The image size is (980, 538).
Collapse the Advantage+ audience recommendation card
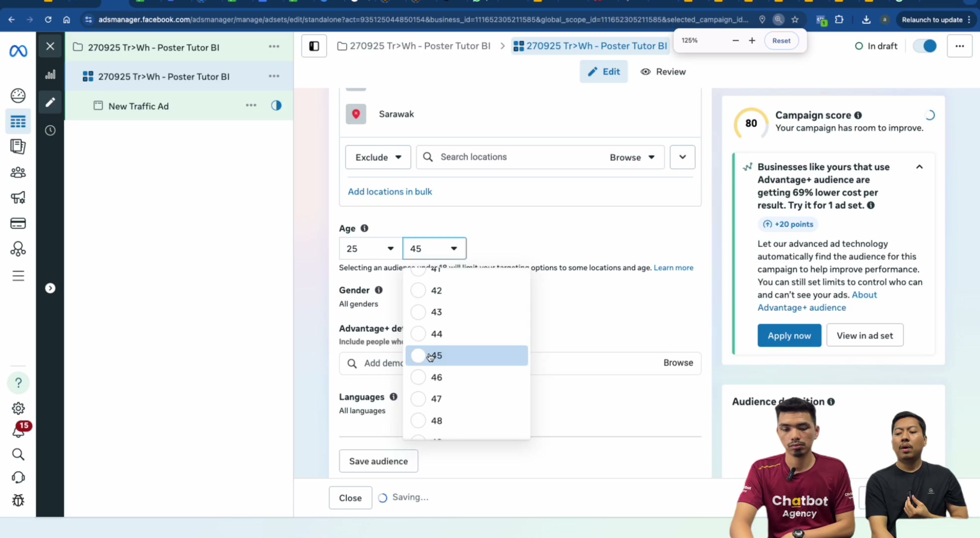919,167
